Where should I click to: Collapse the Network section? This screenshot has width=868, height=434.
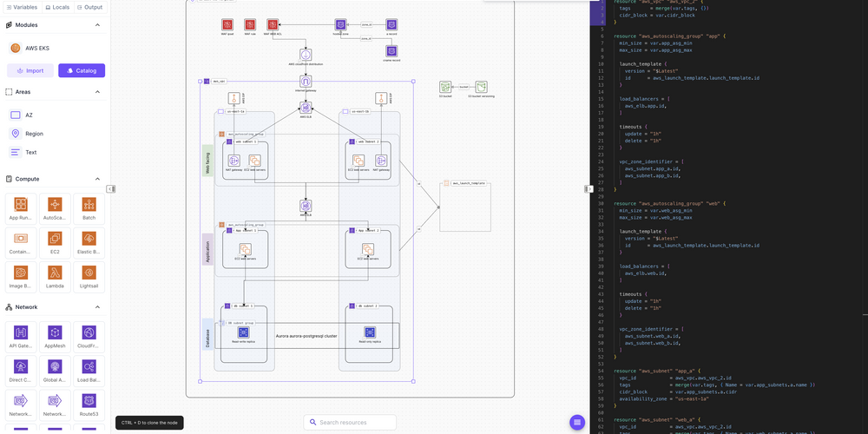click(x=97, y=306)
